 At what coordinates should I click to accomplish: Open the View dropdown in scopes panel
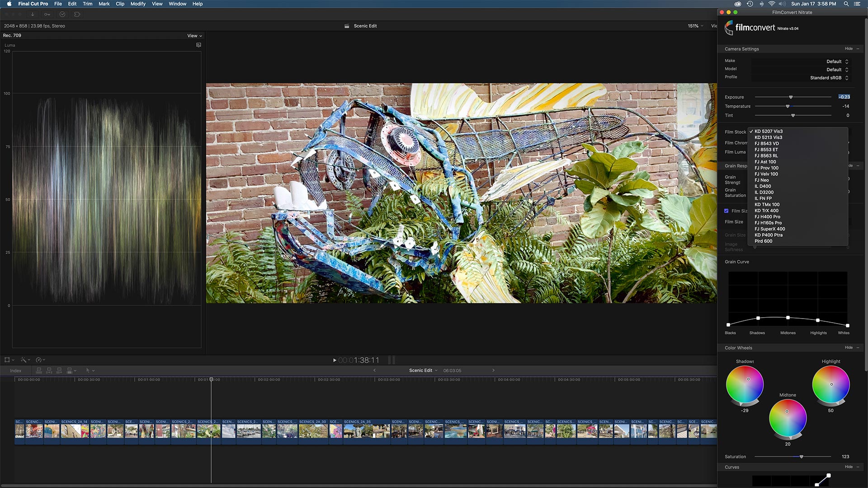(x=194, y=36)
